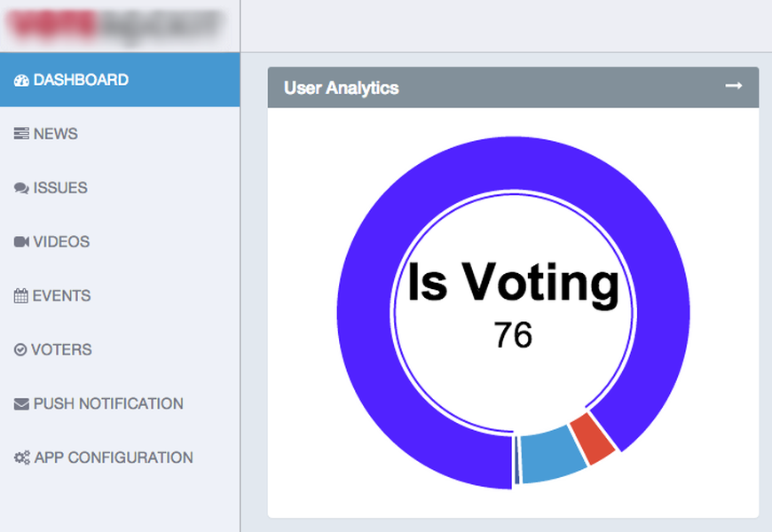Image resolution: width=772 pixels, height=532 pixels.
Task: Click the Videos camera icon
Action: (x=21, y=242)
